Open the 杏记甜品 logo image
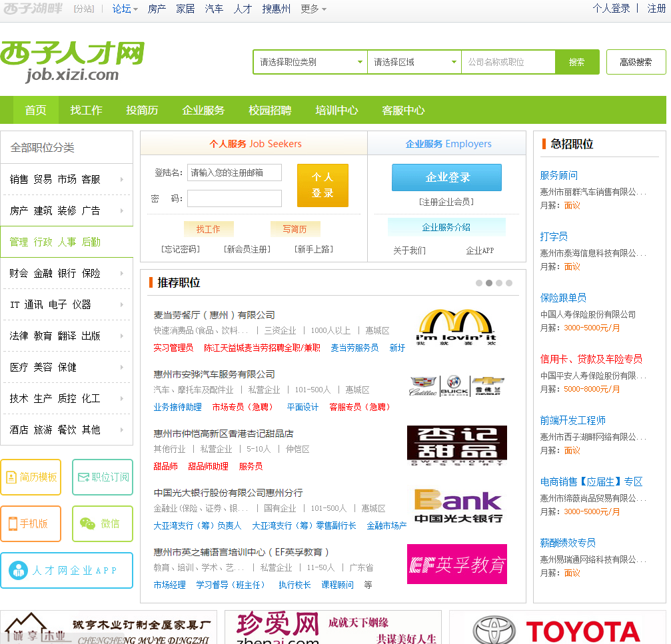 (457, 445)
